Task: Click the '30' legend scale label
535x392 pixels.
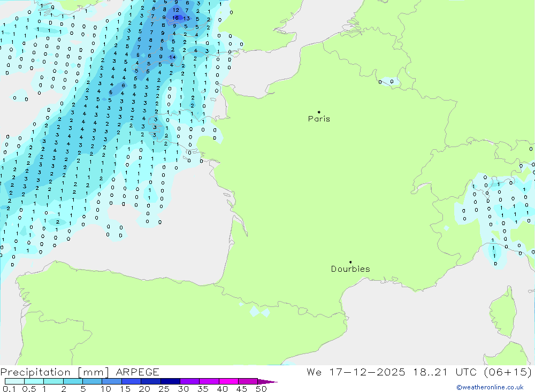Action: tap(184, 389)
